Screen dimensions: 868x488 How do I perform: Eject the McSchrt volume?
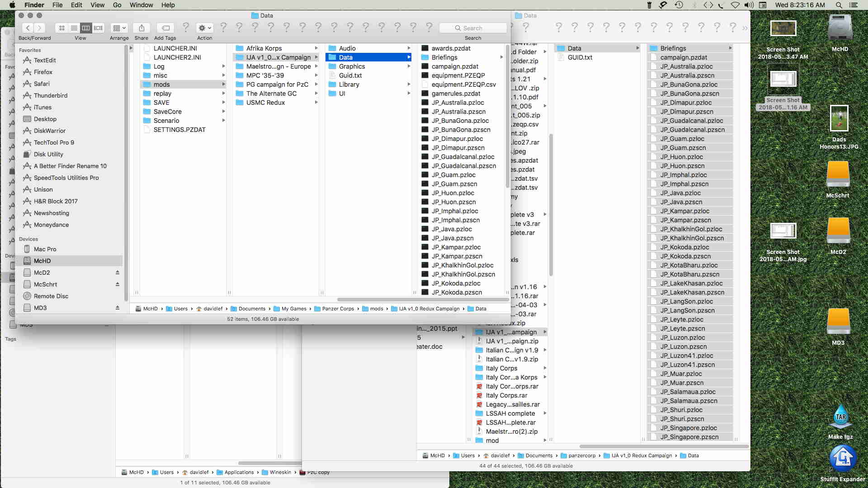117,284
